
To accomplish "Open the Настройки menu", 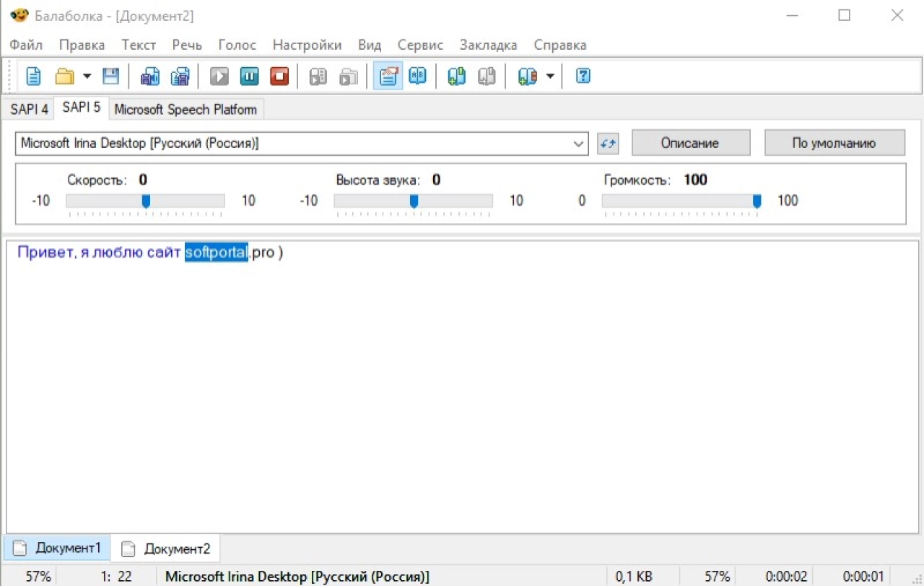I will tap(307, 45).
